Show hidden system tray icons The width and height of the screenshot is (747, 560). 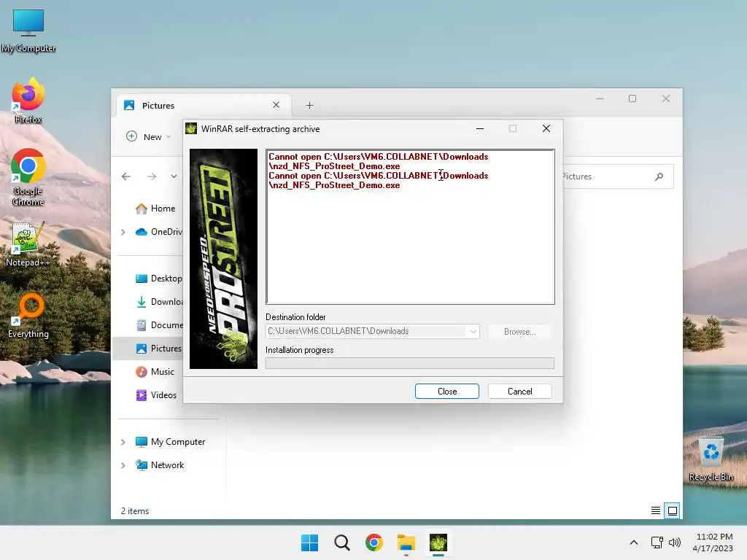coord(634,542)
